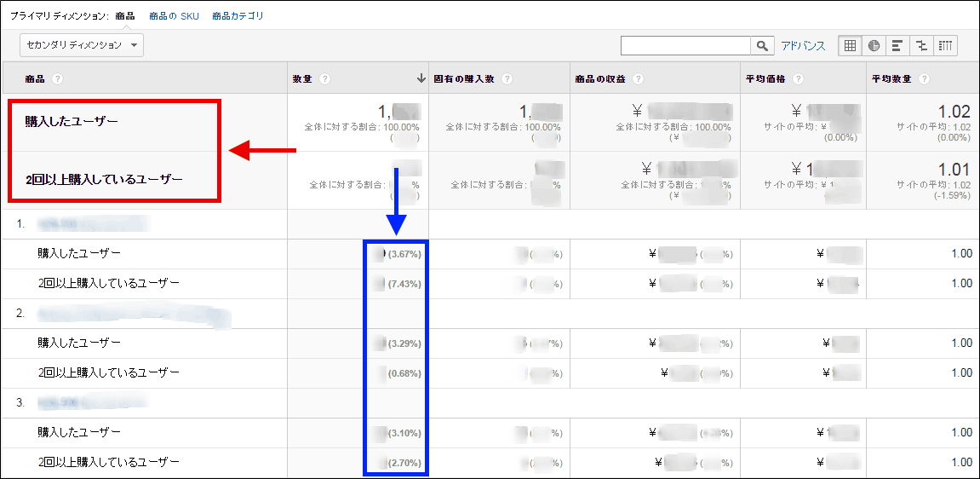Screen dimensions: 980x479
Task: Sort by 商品の収益 column header
Action: 600,79
